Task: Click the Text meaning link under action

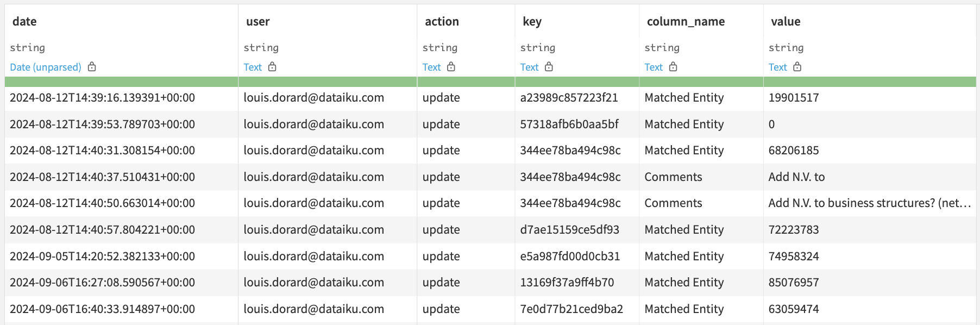Action: point(431,67)
